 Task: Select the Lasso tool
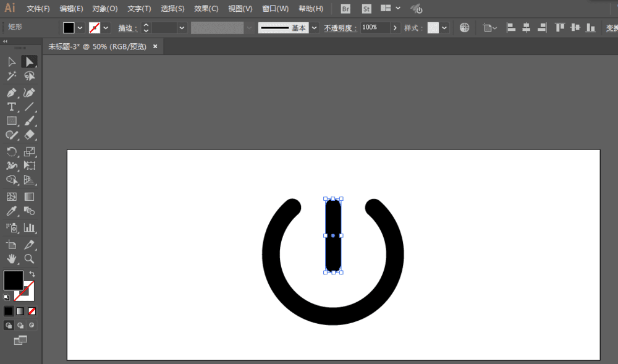click(29, 76)
